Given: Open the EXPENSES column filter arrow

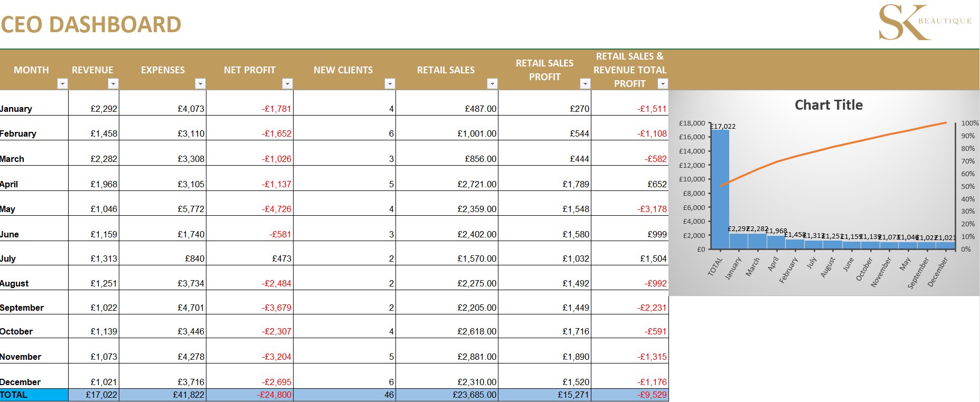Looking at the screenshot, I should [x=200, y=83].
